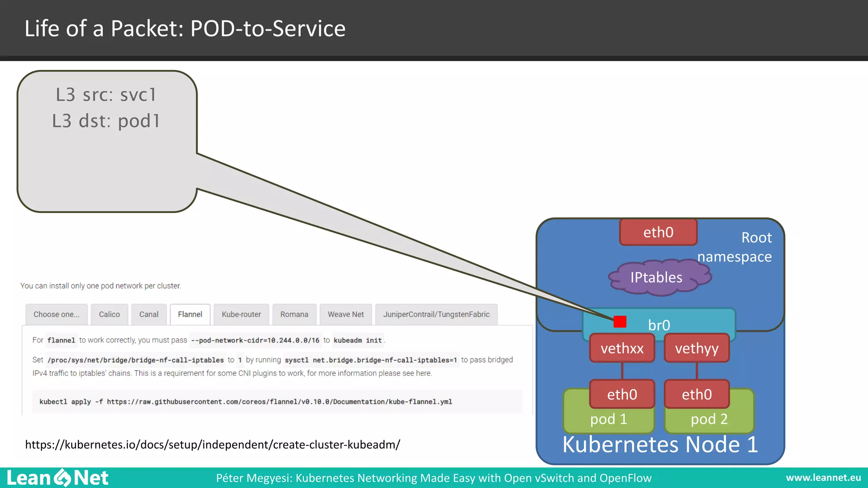Open the kubernetes.io create-cluster-kubeadm URL

click(212, 444)
